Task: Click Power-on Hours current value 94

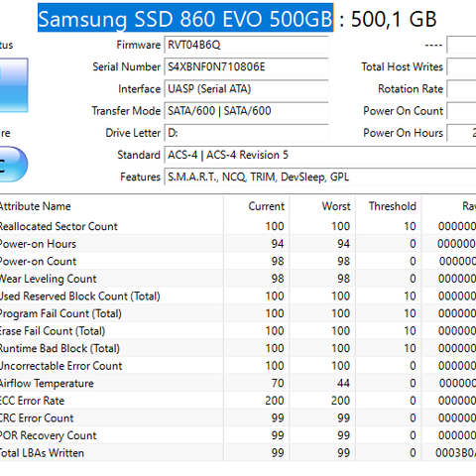Action: [x=278, y=244]
